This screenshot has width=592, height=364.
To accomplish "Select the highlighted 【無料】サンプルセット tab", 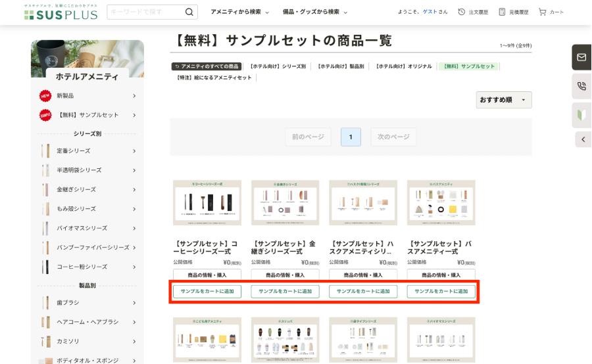I will coord(468,66).
